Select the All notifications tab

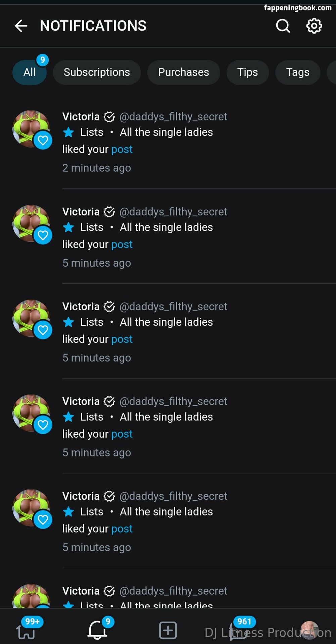click(30, 72)
